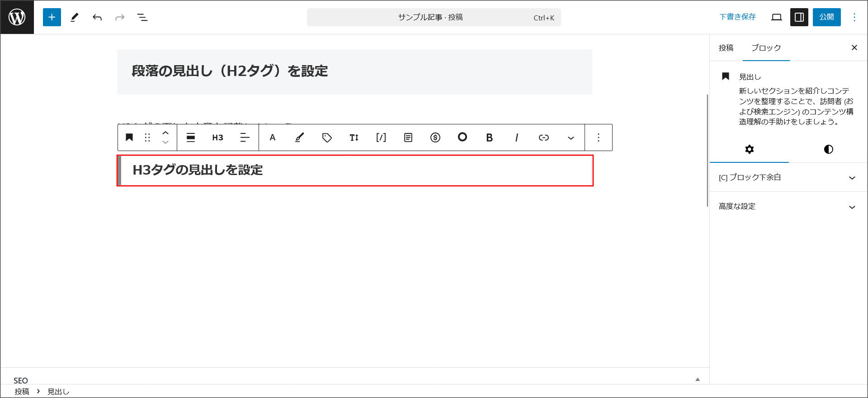Click the undo arrow icon

pyautogui.click(x=97, y=17)
